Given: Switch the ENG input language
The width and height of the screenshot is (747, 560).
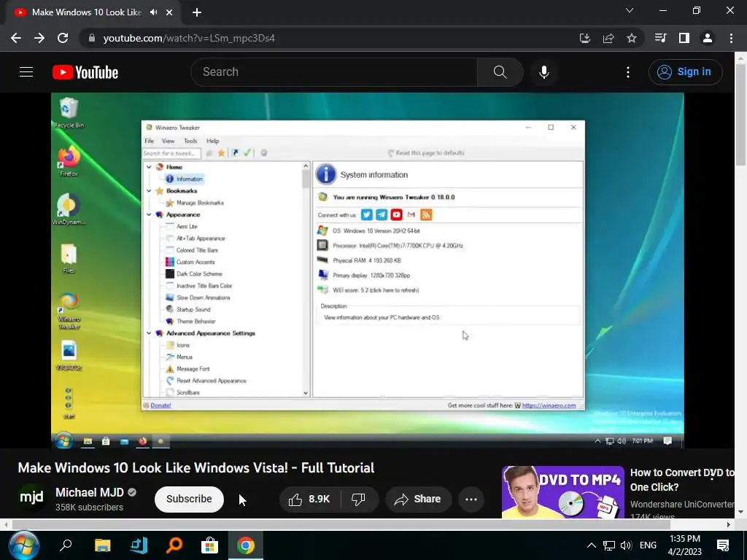Looking at the screenshot, I should tap(648, 545).
